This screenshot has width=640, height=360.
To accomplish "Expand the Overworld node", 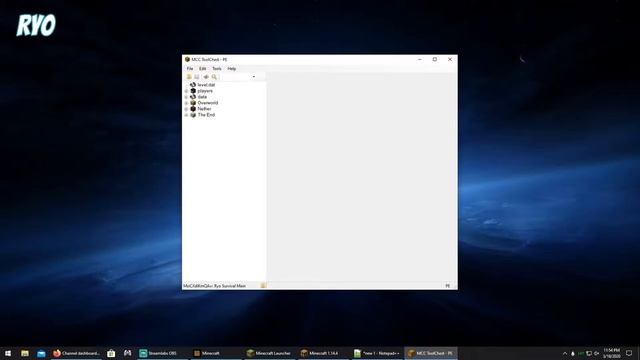I will (187, 103).
